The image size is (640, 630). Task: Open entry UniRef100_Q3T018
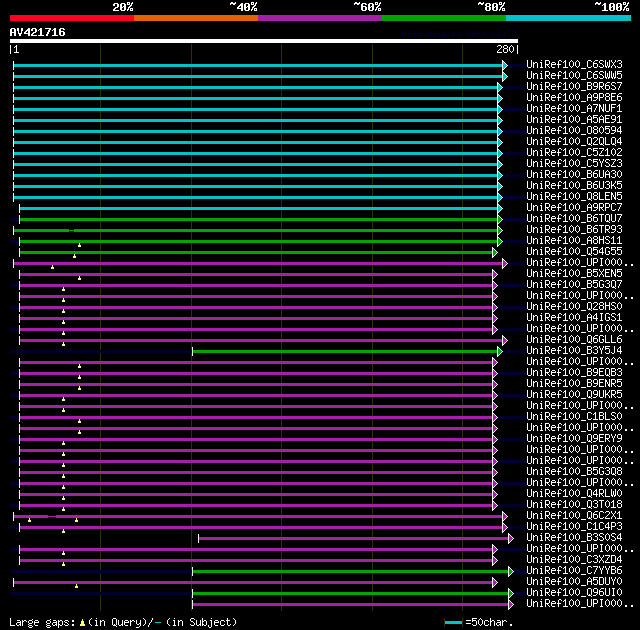[x=574, y=505]
